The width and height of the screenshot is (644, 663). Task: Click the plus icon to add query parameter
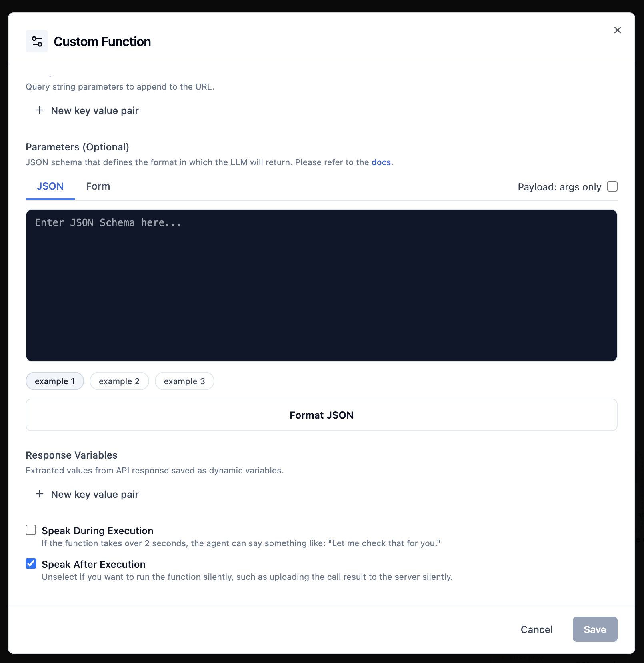pos(40,110)
